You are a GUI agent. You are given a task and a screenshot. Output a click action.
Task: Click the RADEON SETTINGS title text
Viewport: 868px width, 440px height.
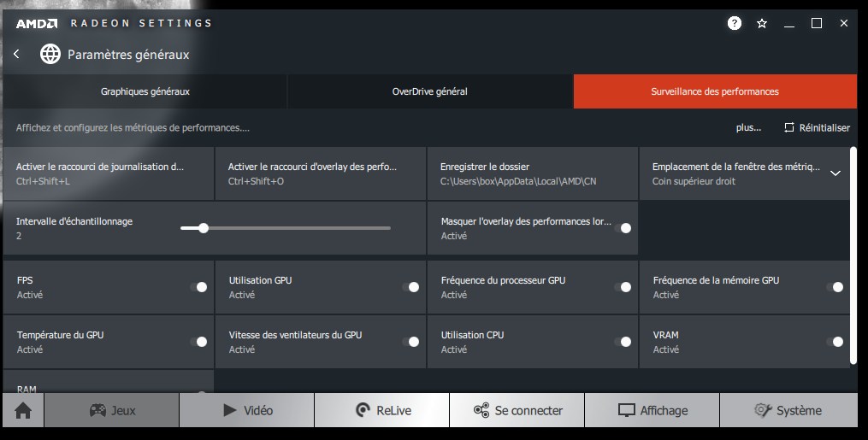coord(141,23)
